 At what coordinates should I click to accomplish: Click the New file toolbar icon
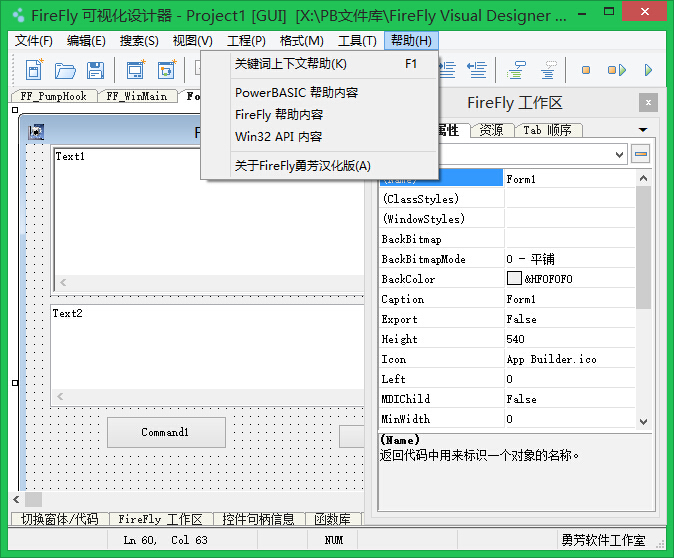(x=34, y=70)
